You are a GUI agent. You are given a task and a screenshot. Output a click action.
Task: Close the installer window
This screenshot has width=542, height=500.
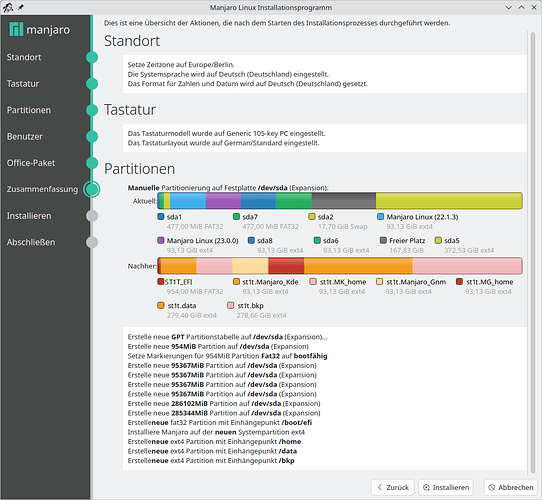pyautogui.click(x=534, y=7)
